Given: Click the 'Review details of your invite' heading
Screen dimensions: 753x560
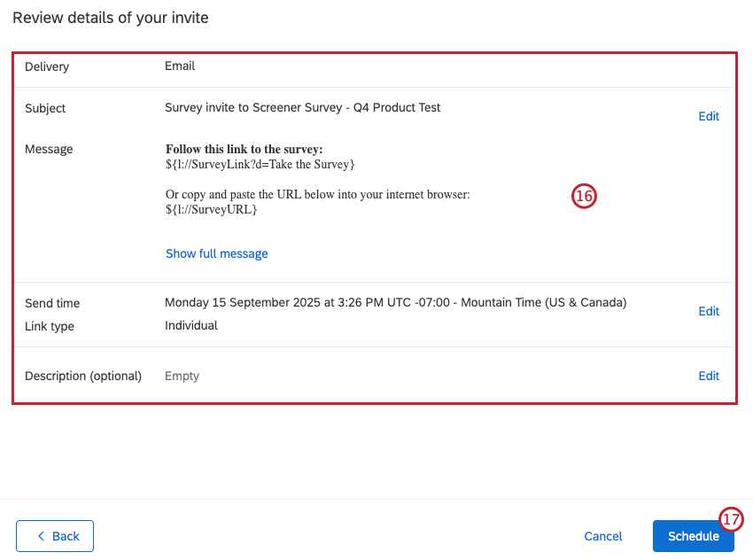Looking at the screenshot, I should [x=111, y=18].
